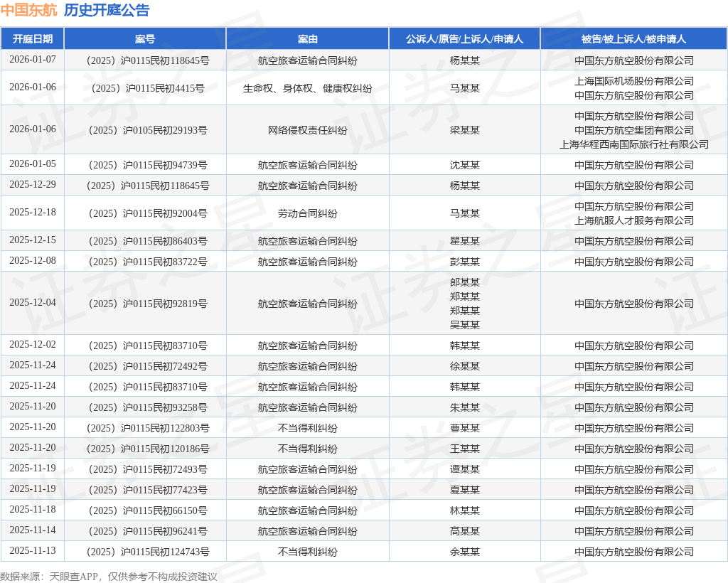The width and height of the screenshot is (728, 583).
Task: Select date cell 2025-11-18
Action: [x=33, y=510]
